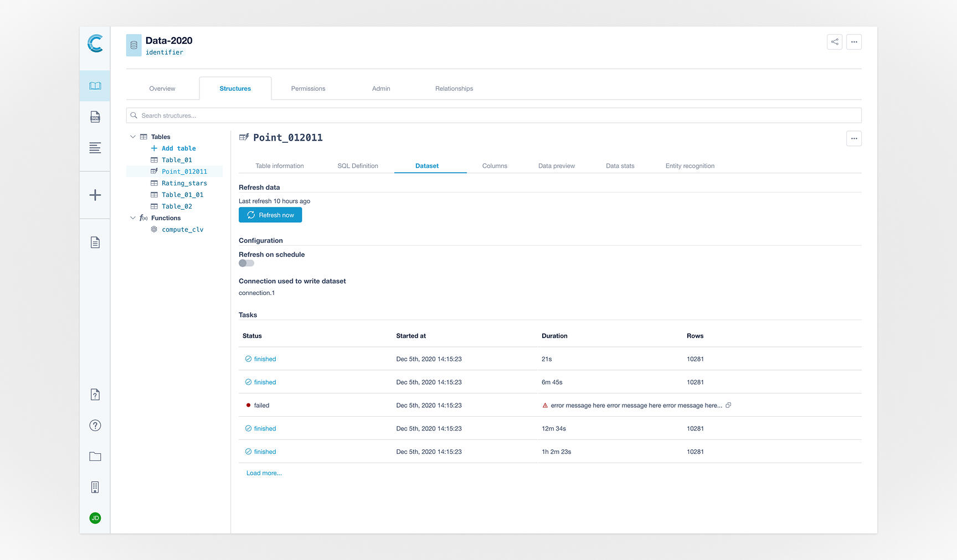Open the SQL file icon in sidebar
Image resolution: width=957 pixels, height=560 pixels.
[95, 117]
